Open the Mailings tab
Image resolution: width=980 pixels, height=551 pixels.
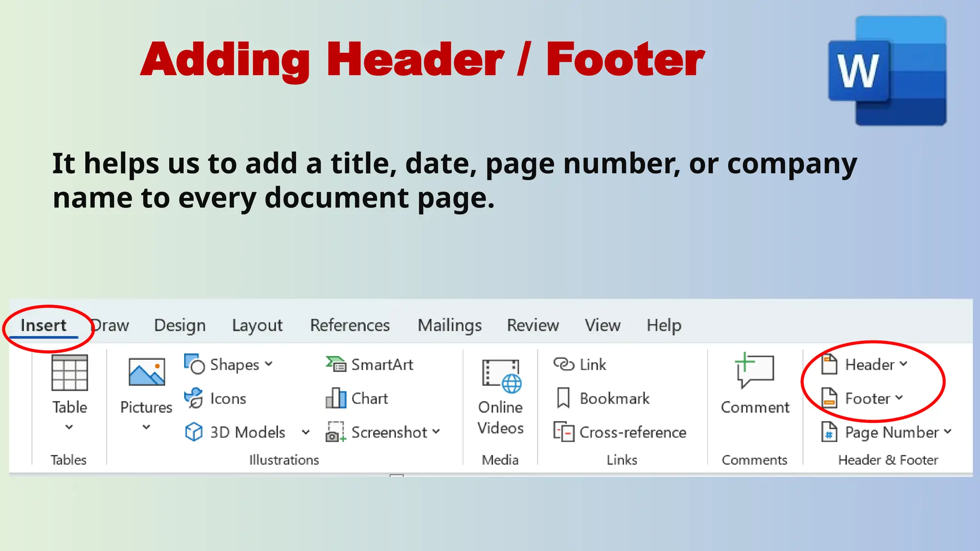tap(449, 325)
